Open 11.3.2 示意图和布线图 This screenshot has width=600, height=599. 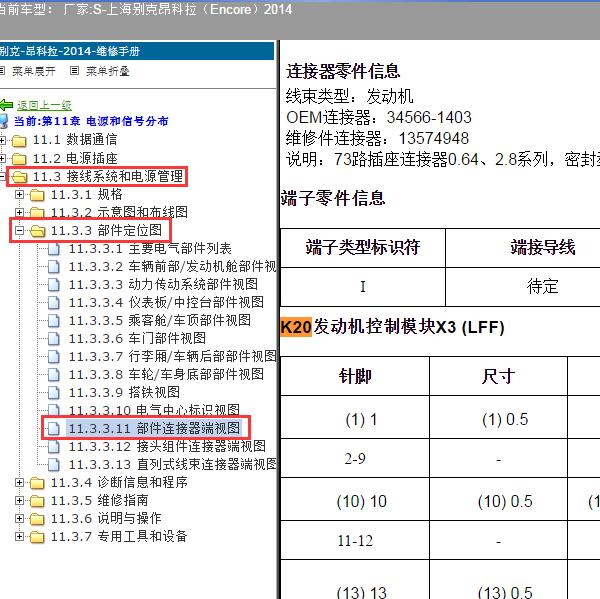click(119, 212)
